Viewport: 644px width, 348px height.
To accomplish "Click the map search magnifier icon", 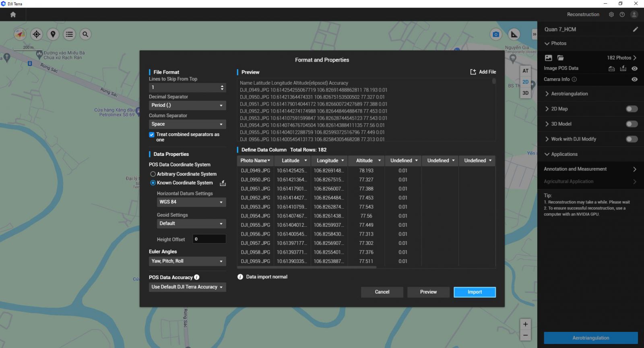I will pos(85,34).
